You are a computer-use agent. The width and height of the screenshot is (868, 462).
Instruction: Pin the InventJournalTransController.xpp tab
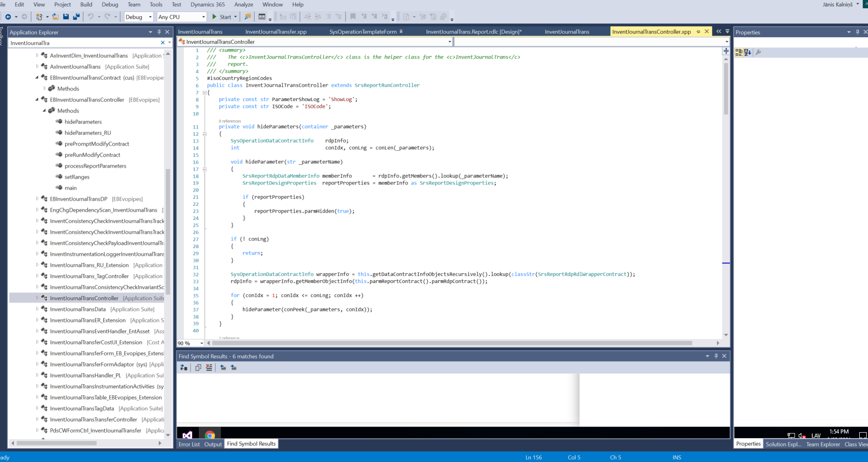698,32
